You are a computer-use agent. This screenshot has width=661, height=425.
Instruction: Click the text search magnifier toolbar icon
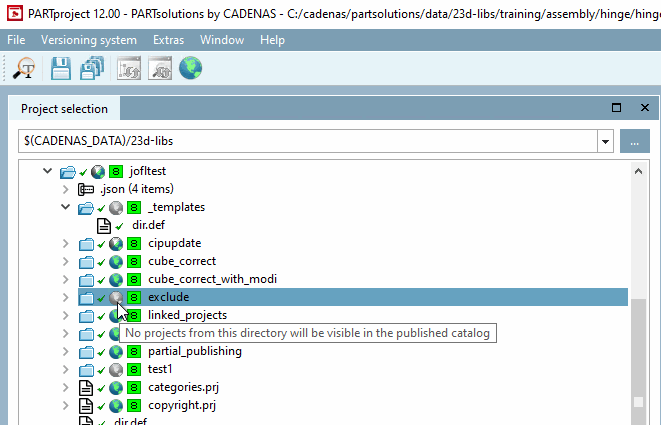[24, 68]
